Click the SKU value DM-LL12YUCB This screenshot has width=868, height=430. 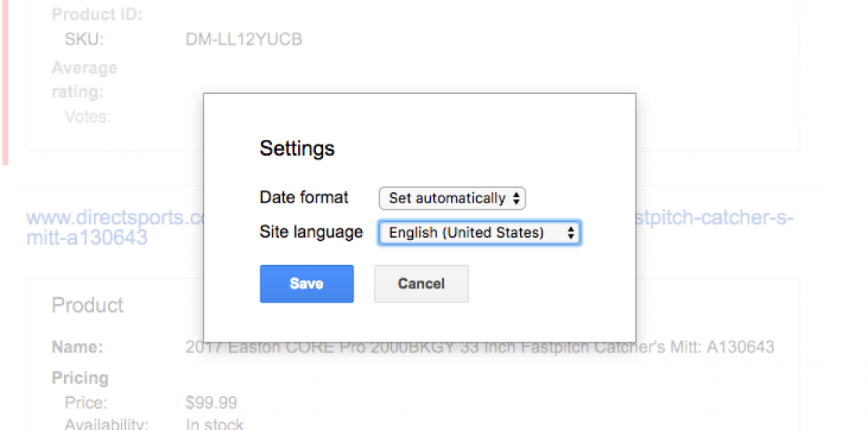click(244, 39)
